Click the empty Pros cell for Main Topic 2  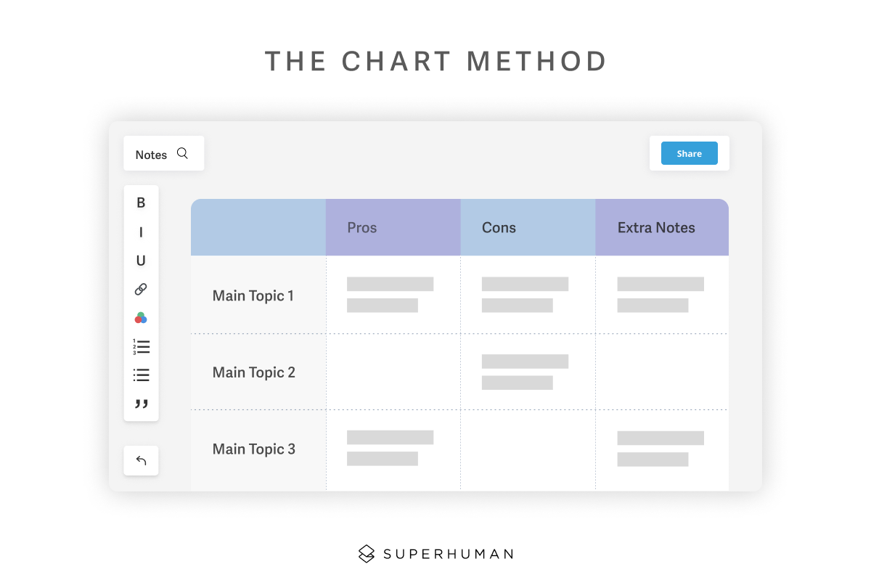(x=393, y=372)
